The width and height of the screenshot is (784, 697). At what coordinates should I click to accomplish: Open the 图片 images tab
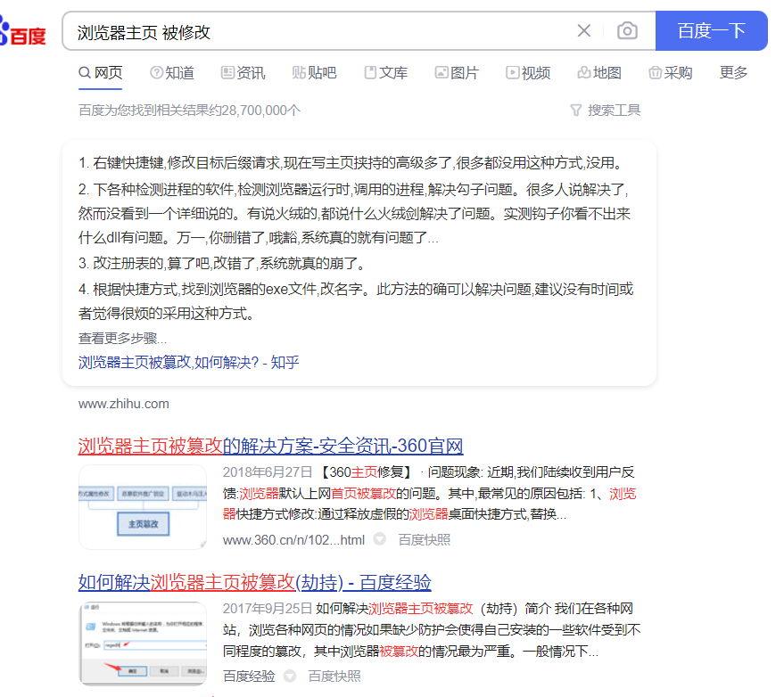click(457, 73)
